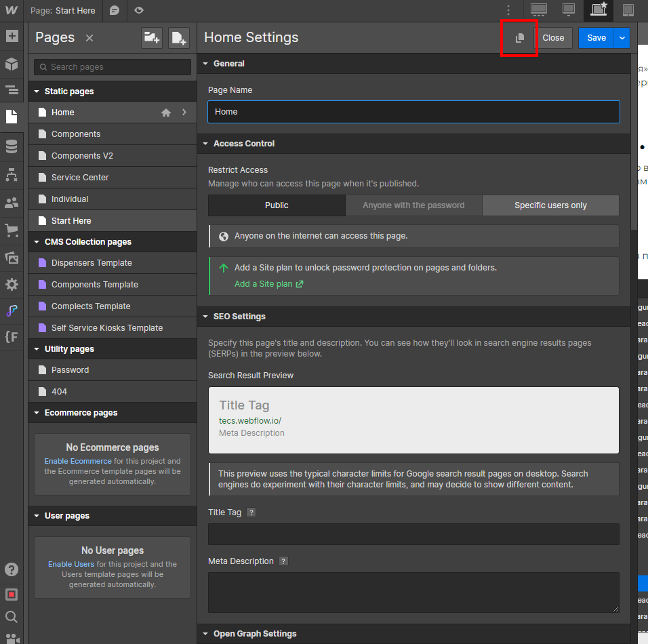Select the Components page
Screen dimensions: 648x644
coord(113,134)
